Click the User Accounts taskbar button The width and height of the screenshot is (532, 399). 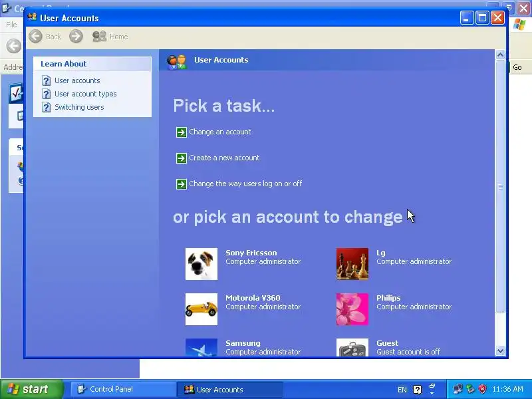229,390
